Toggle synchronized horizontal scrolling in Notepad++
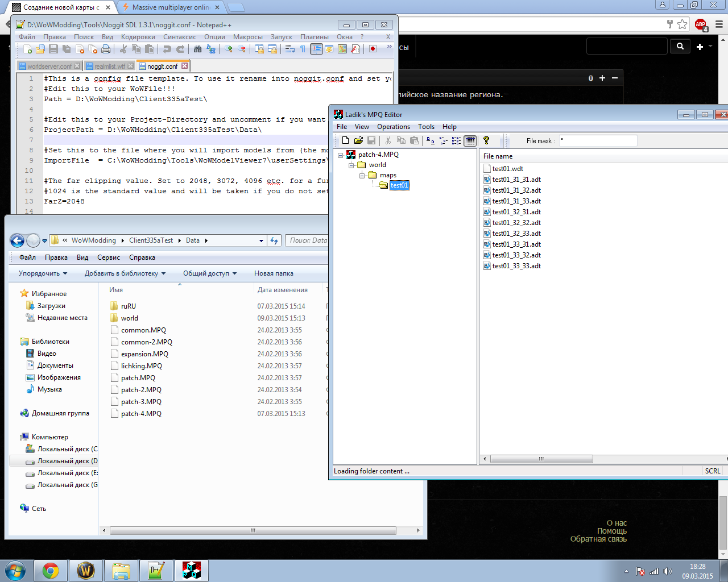 point(272,49)
